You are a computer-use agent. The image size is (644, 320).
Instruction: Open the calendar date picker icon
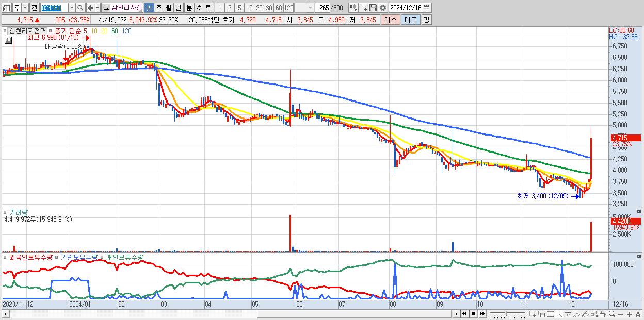tap(427, 8)
